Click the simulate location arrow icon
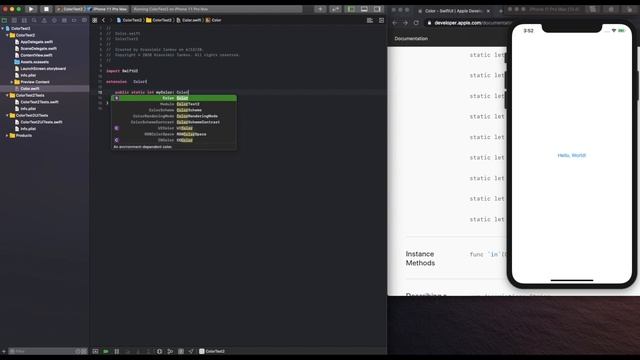 click(x=191, y=351)
